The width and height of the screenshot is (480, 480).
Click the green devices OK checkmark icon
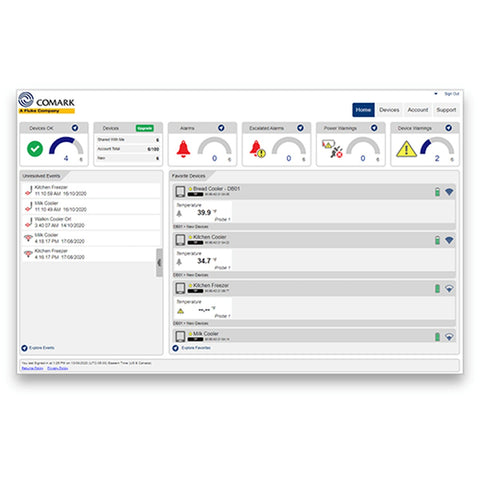(x=35, y=149)
